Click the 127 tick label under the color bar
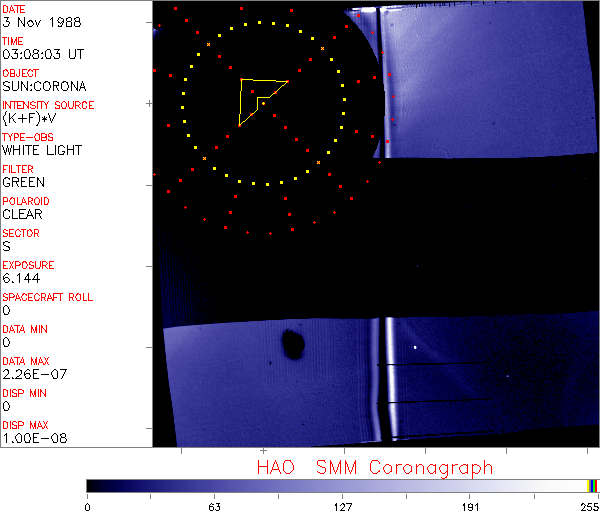The width and height of the screenshot is (600, 512). [x=343, y=505]
